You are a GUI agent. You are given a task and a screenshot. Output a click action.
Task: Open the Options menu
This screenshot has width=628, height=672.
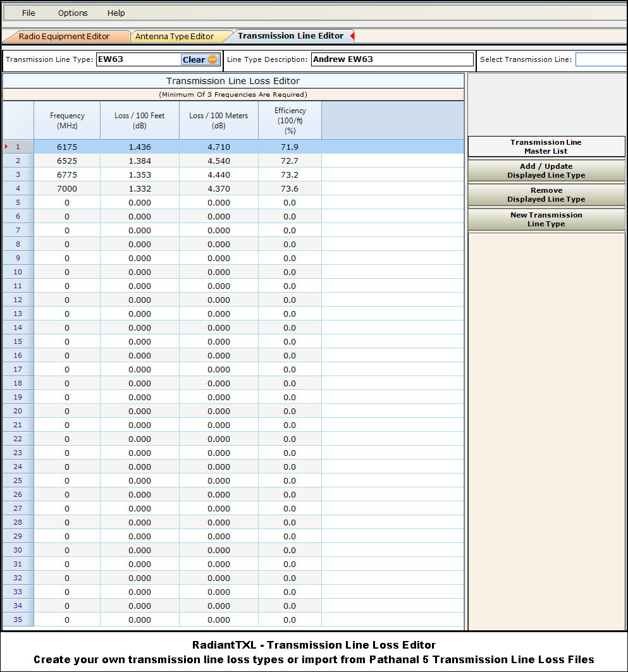point(73,13)
